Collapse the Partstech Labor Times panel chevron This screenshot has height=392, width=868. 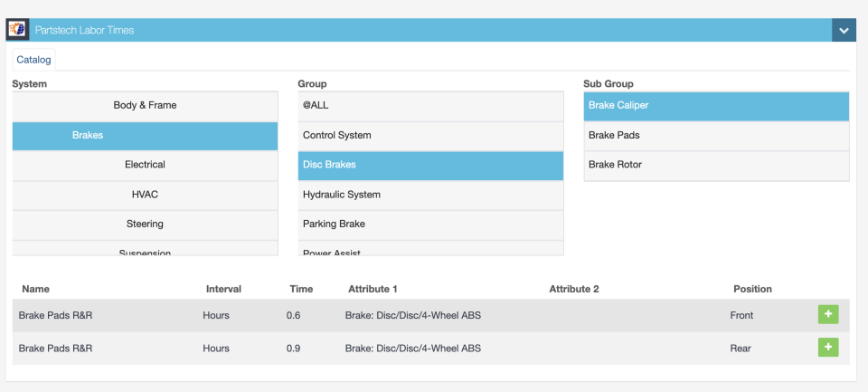844,31
